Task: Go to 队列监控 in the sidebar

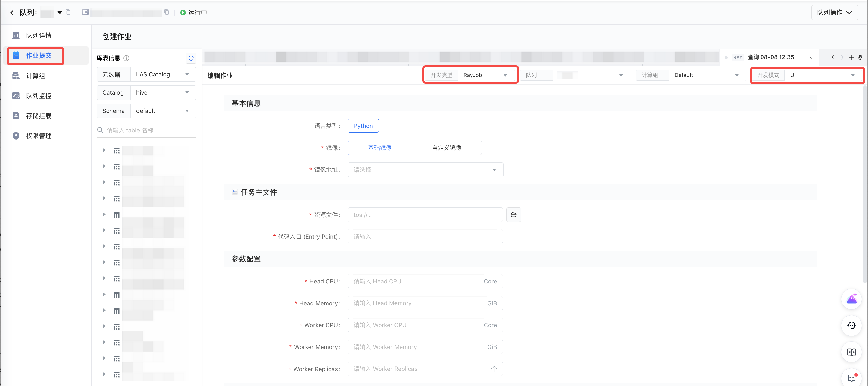Action: coord(39,96)
